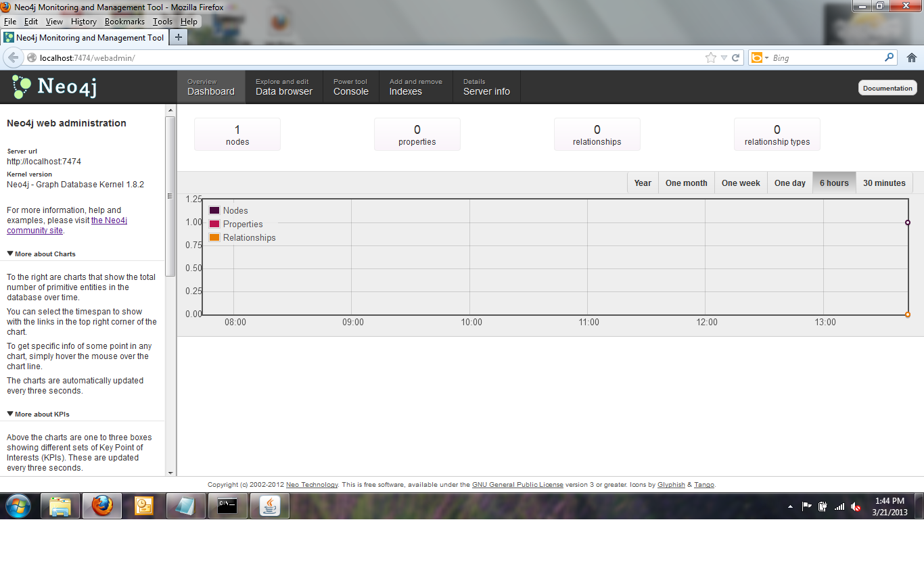Screen dimensions: 924x568
Task: Open the Tools menu
Action: click(x=162, y=22)
